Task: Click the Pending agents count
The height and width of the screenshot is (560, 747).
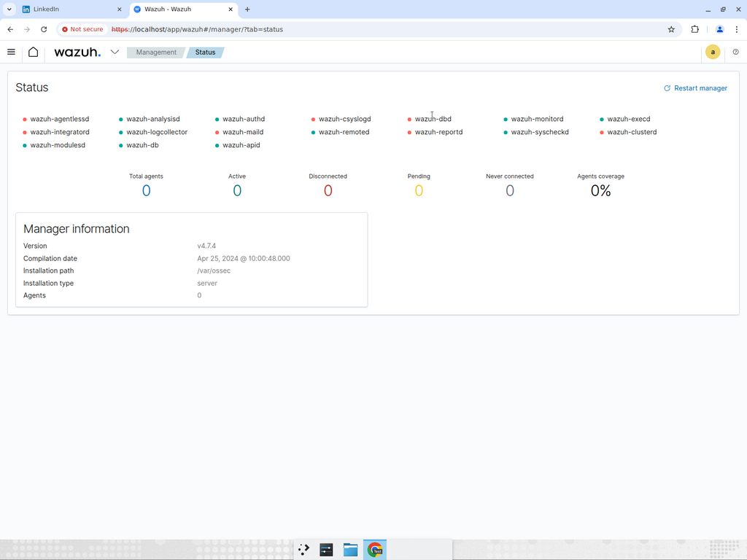Action: tap(419, 191)
